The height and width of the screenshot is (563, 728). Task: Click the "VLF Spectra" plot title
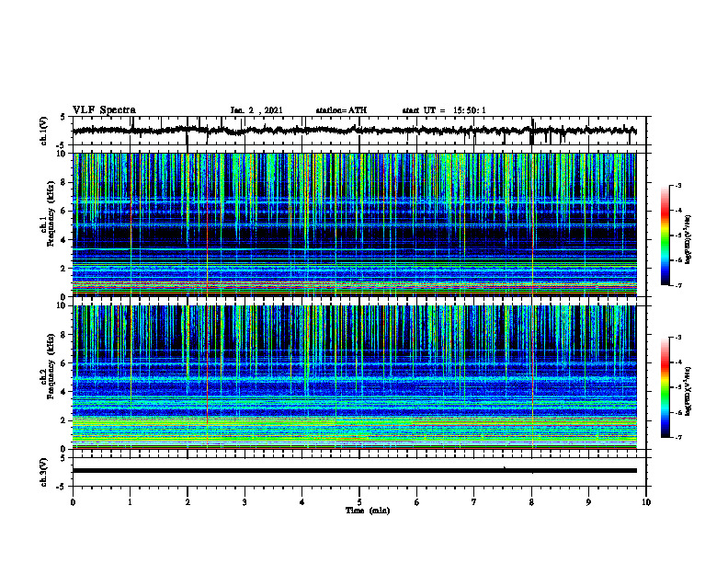coord(104,110)
